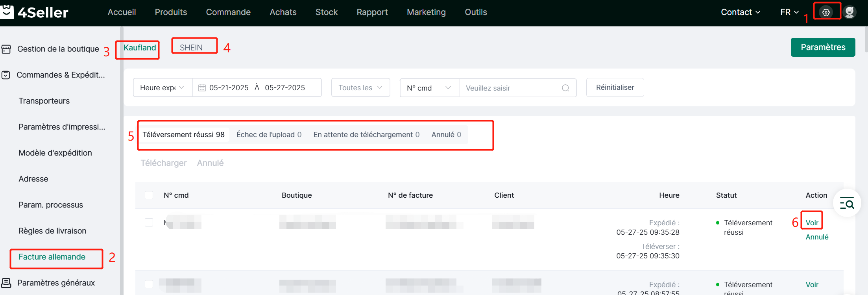
Task: Open Transporteurs in sidebar
Action: pyautogui.click(x=44, y=101)
